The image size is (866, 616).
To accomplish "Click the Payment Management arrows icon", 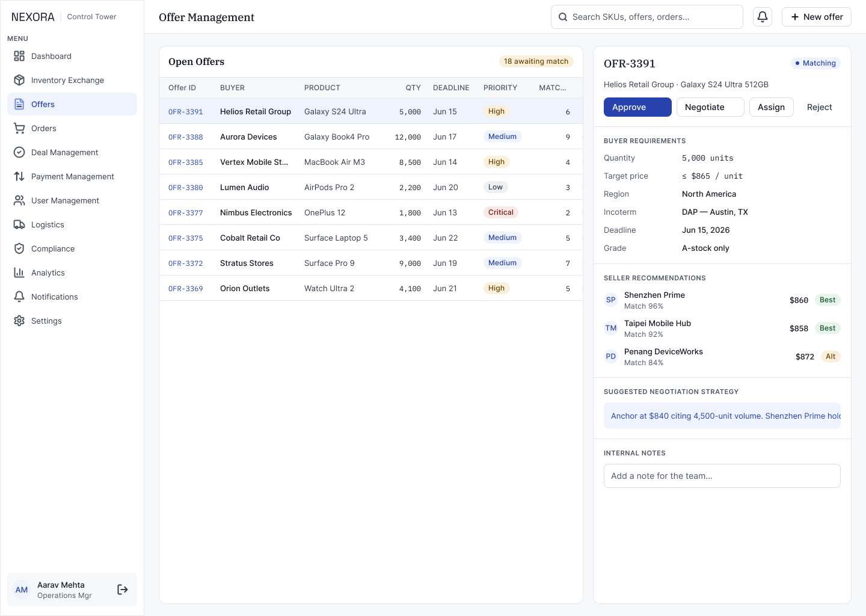I will 19,176.
